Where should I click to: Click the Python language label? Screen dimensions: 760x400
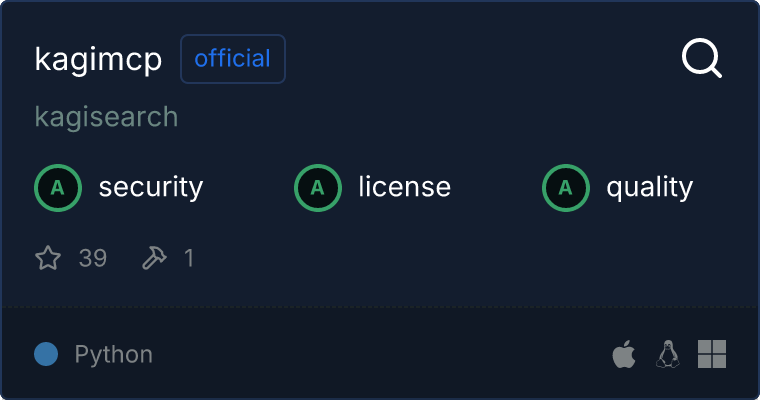coord(114,354)
